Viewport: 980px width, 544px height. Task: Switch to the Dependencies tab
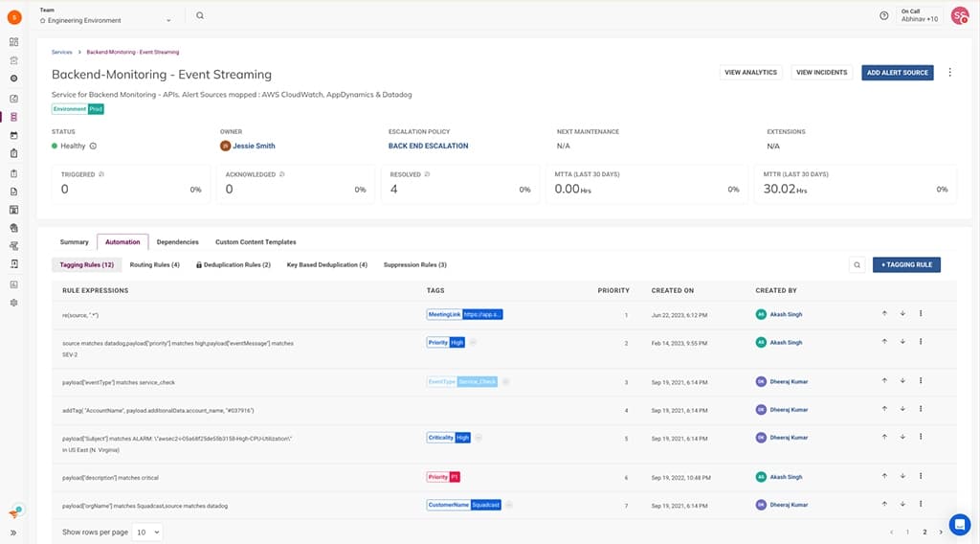[x=177, y=242]
